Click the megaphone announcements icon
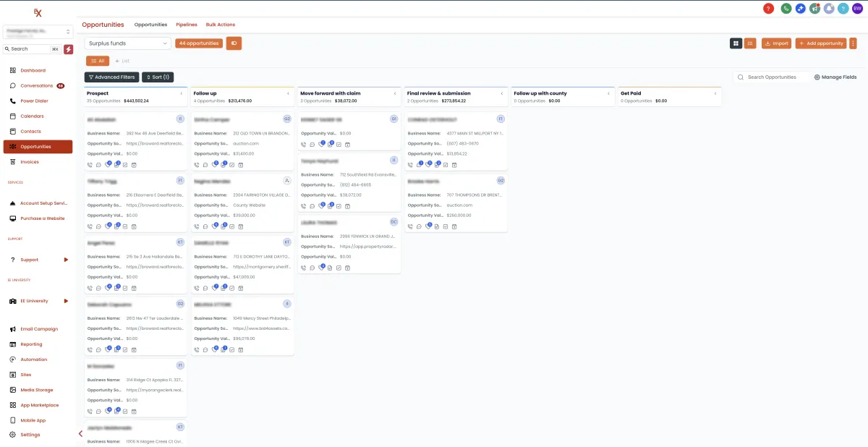The image size is (868, 447). (x=814, y=9)
